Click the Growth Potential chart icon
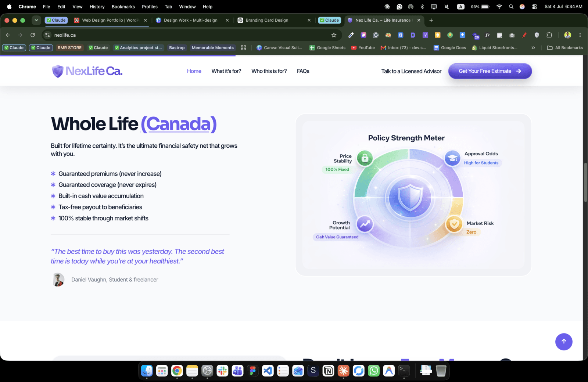 pyautogui.click(x=365, y=224)
